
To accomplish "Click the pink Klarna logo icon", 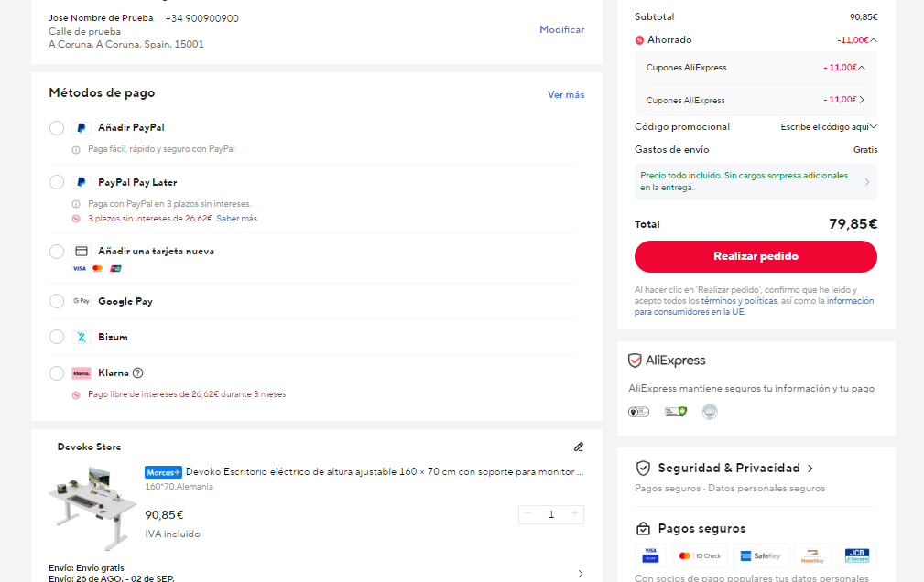I will 82,372.
